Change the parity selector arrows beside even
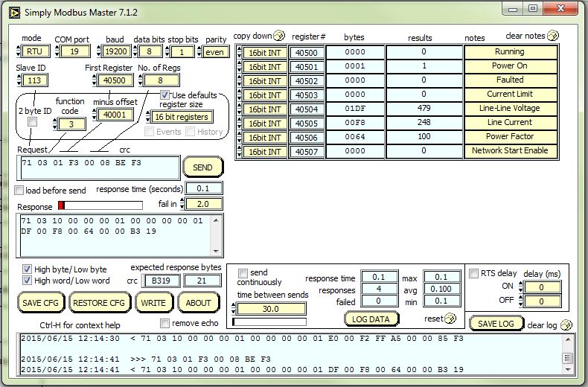 pos(199,51)
